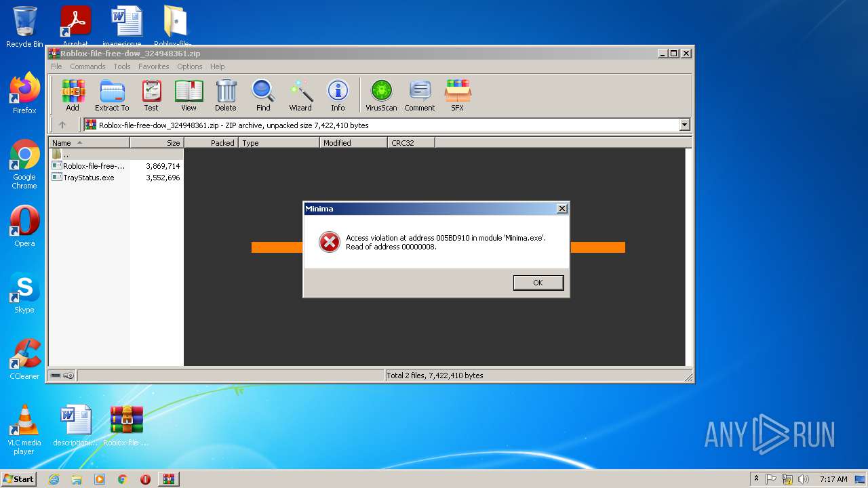The height and width of the screenshot is (488, 868).
Task: Click the CRC32 column header
Action: point(411,143)
